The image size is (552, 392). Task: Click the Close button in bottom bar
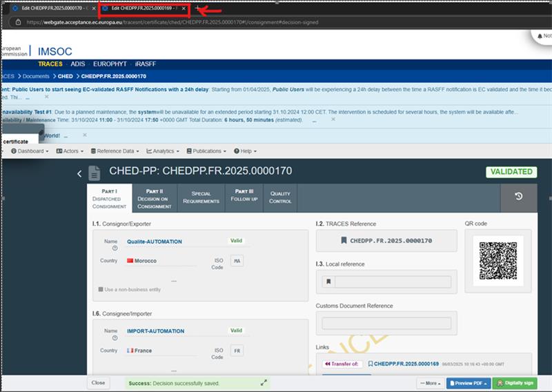coord(98,382)
